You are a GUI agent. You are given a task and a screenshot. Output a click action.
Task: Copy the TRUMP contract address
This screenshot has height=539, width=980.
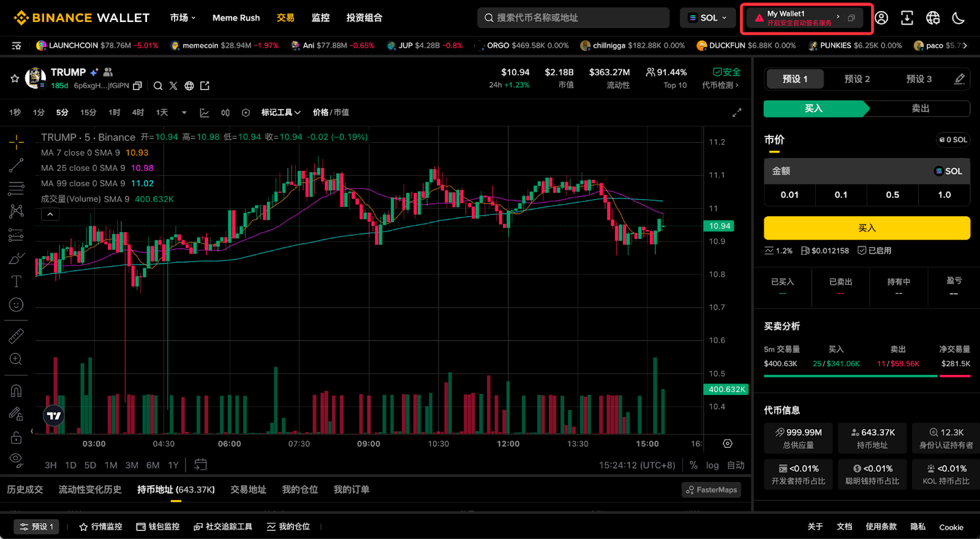(x=138, y=86)
